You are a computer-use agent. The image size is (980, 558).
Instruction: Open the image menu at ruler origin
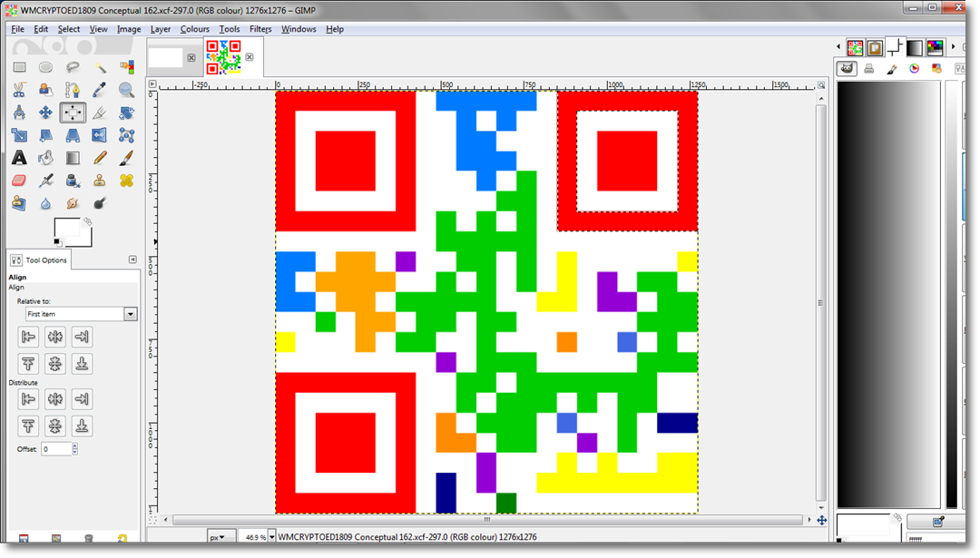[x=152, y=84]
